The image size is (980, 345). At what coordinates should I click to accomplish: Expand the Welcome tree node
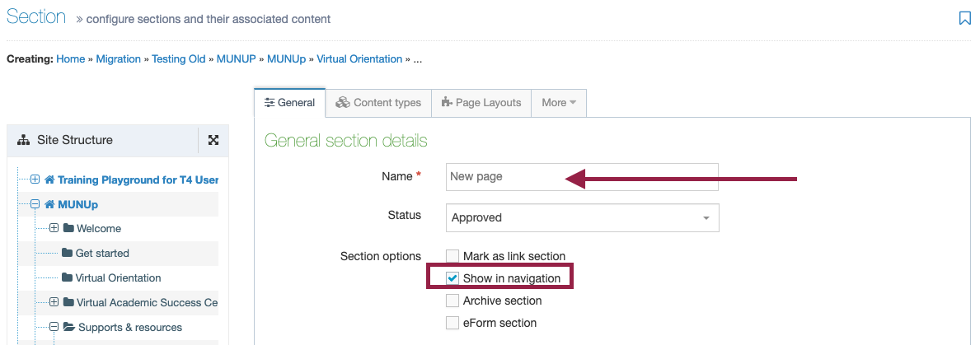pyautogui.click(x=54, y=228)
